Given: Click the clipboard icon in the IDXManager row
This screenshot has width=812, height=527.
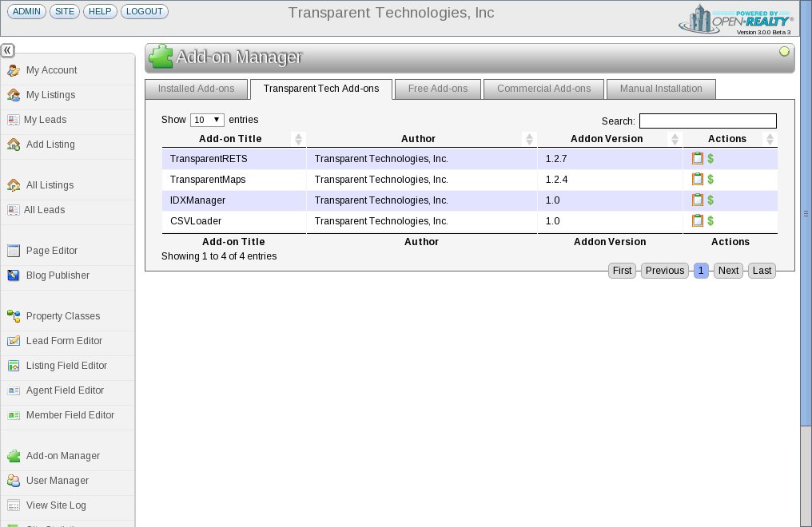Looking at the screenshot, I should pyautogui.click(x=697, y=200).
